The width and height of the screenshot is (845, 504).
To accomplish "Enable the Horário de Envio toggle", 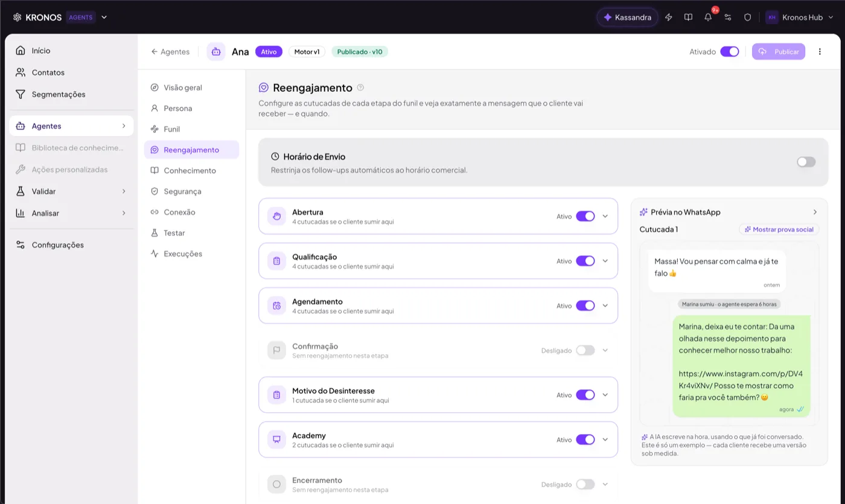I will (x=806, y=162).
